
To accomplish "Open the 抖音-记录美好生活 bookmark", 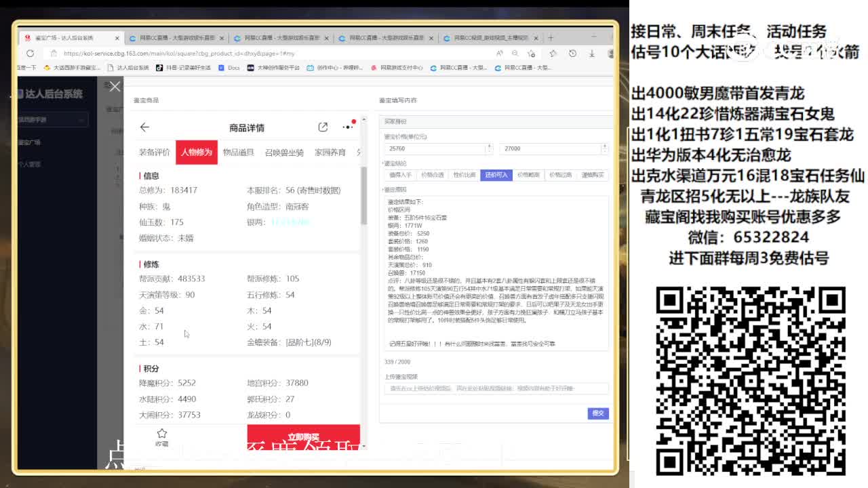I will (183, 68).
